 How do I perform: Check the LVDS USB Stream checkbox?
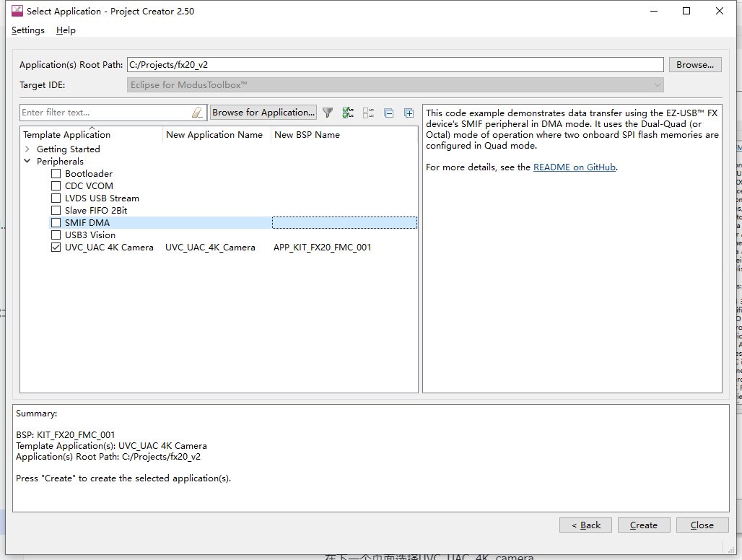56,198
